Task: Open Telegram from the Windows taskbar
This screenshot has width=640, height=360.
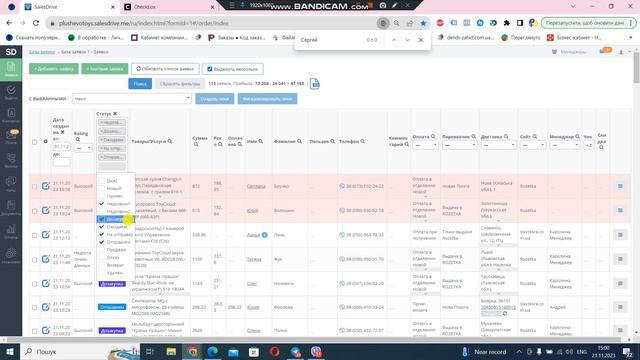Action: [x=296, y=351]
